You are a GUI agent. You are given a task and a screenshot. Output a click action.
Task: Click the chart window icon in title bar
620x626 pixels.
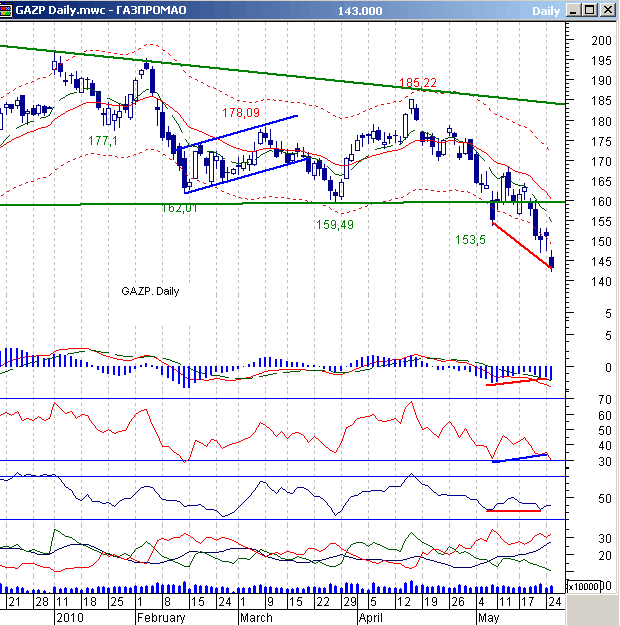[6, 10]
